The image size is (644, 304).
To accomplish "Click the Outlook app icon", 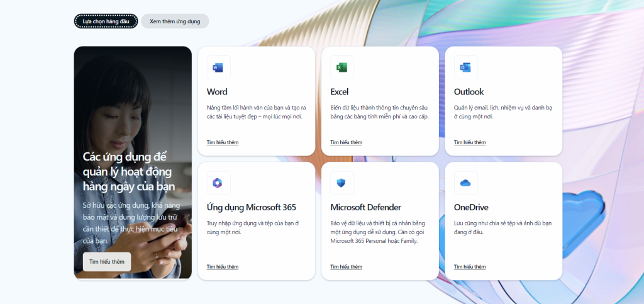I will 466,67.
